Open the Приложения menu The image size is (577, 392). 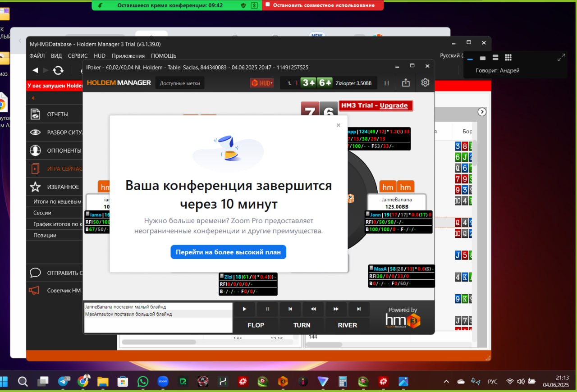[128, 56]
